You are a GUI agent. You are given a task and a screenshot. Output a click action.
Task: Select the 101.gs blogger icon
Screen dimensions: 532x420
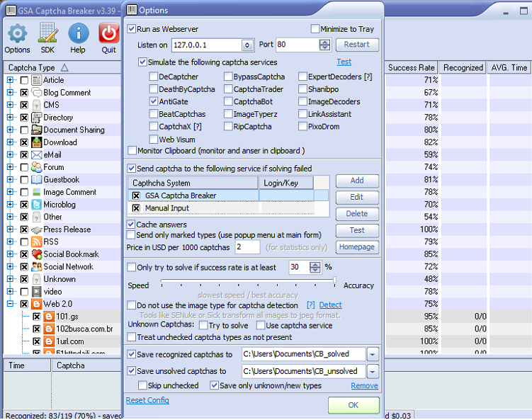(49, 317)
